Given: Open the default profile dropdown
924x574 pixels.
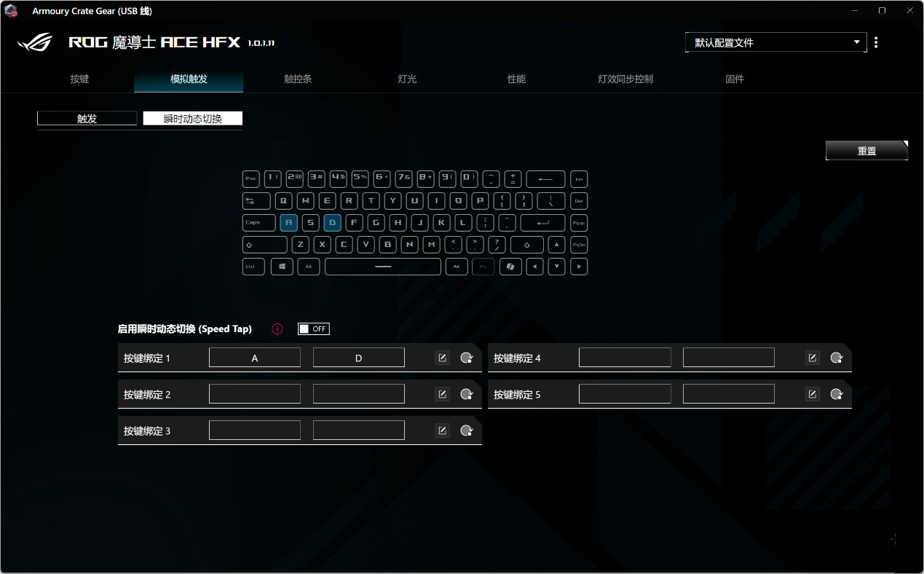Looking at the screenshot, I should click(x=776, y=43).
